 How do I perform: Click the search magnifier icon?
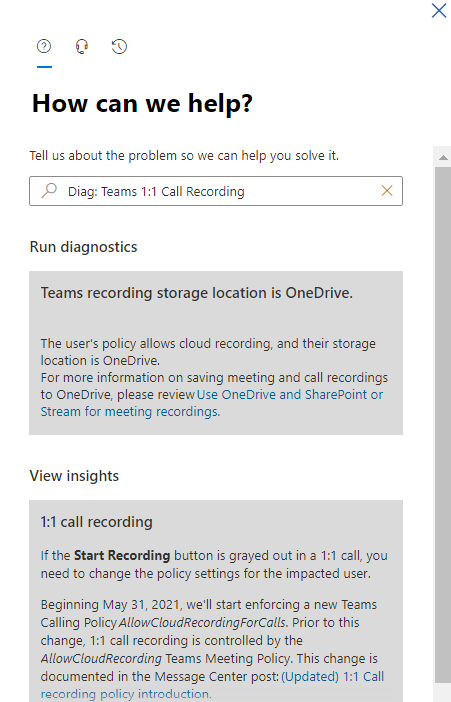tap(49, 191)
